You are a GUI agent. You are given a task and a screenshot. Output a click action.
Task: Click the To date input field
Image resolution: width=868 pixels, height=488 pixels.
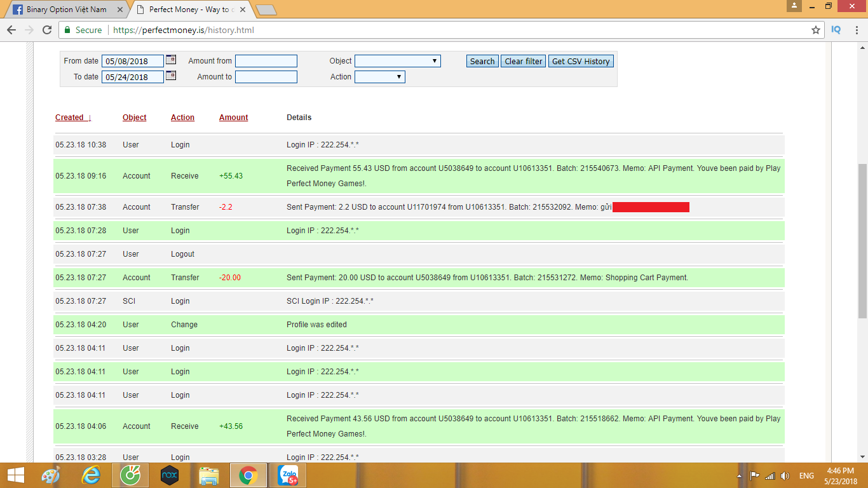[x=133, y=77]
